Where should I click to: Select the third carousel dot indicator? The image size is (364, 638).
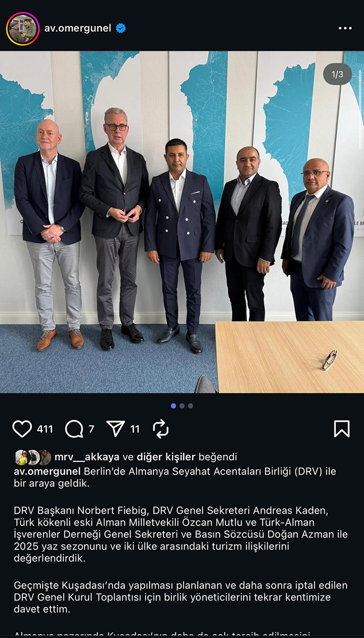(x=190, y=406)
